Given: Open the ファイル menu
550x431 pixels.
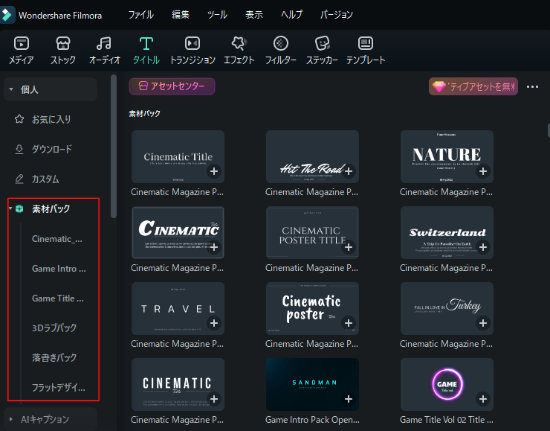Looking at the screenshot, I should pos(141,15).
